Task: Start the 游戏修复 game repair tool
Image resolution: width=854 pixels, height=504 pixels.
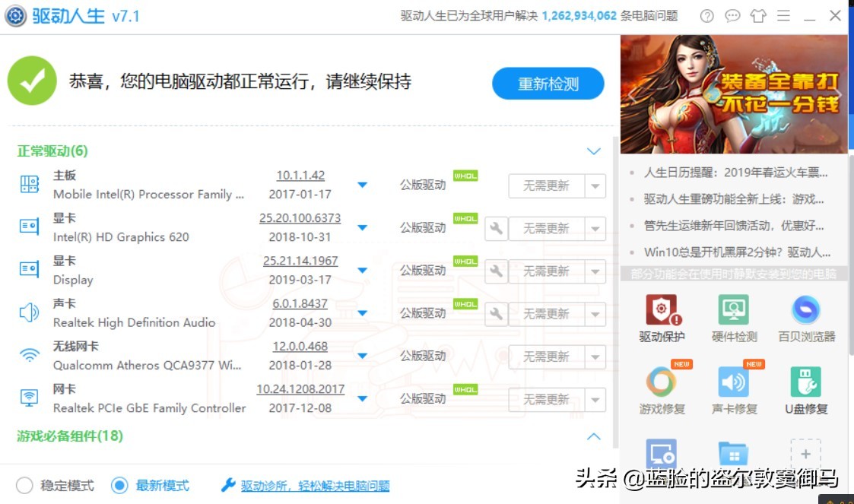Action: (x=661, y=382)
